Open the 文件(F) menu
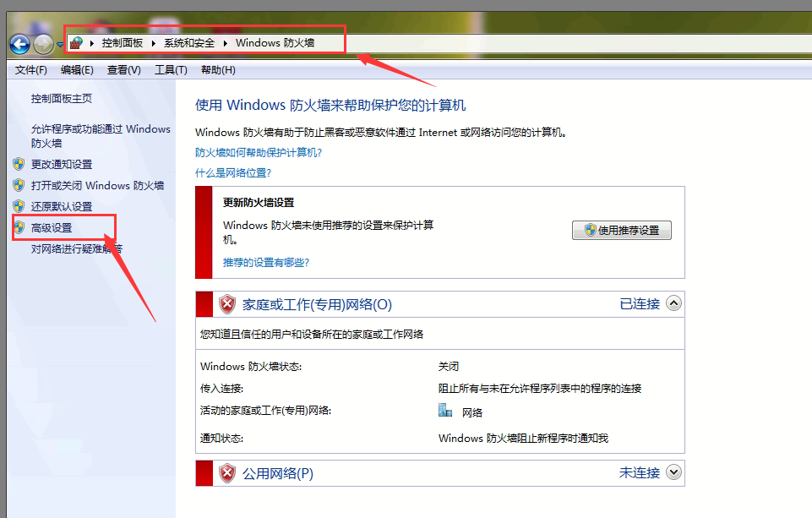 31,70
